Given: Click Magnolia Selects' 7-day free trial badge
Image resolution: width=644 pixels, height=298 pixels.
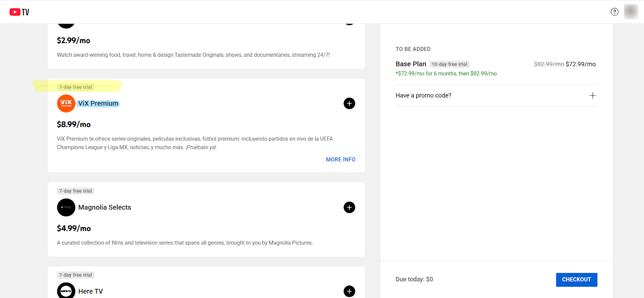Looking at the screenshot, I should (x=76, y=191).
